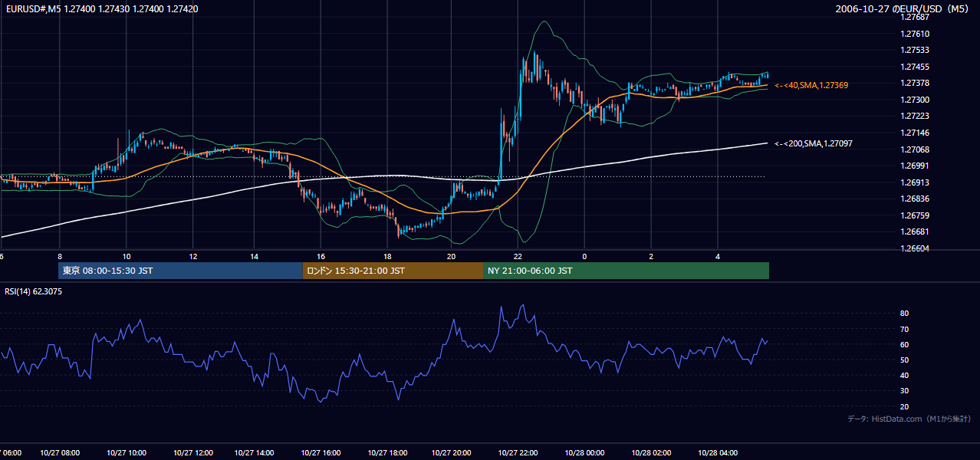Click the RSI(14) 62.3075 indicator label

click(34, 291)
